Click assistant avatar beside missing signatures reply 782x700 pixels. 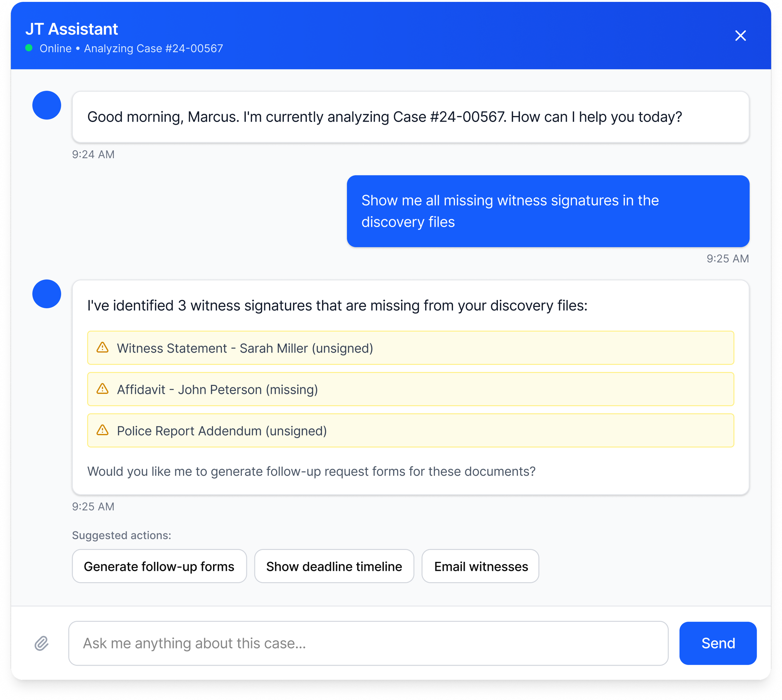click(47, 294)
